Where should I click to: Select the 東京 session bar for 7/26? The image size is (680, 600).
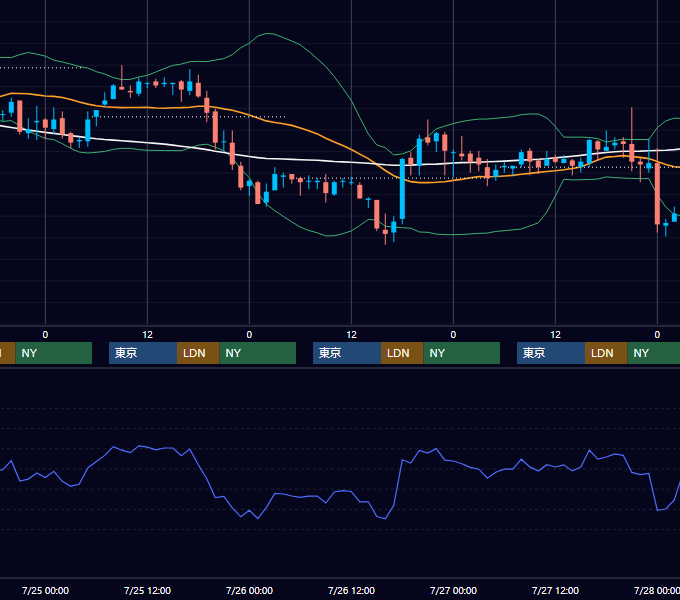click(347, 353)
